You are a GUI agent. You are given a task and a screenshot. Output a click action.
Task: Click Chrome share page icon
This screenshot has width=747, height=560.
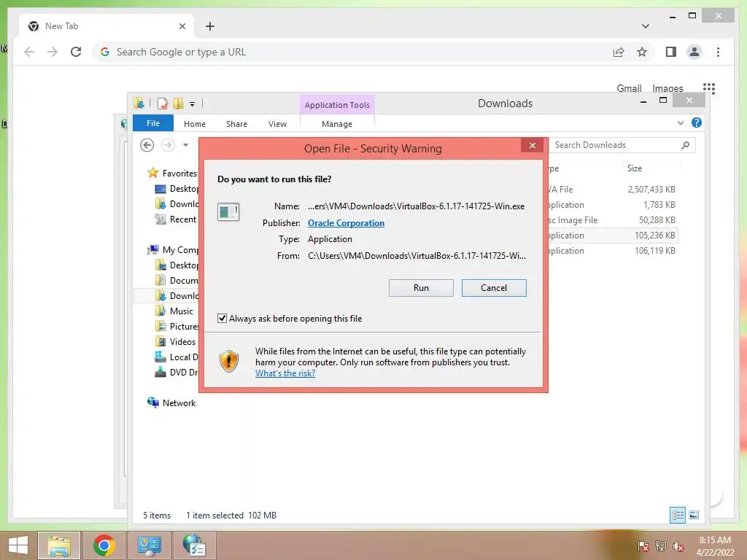click(x=619, y=52)
